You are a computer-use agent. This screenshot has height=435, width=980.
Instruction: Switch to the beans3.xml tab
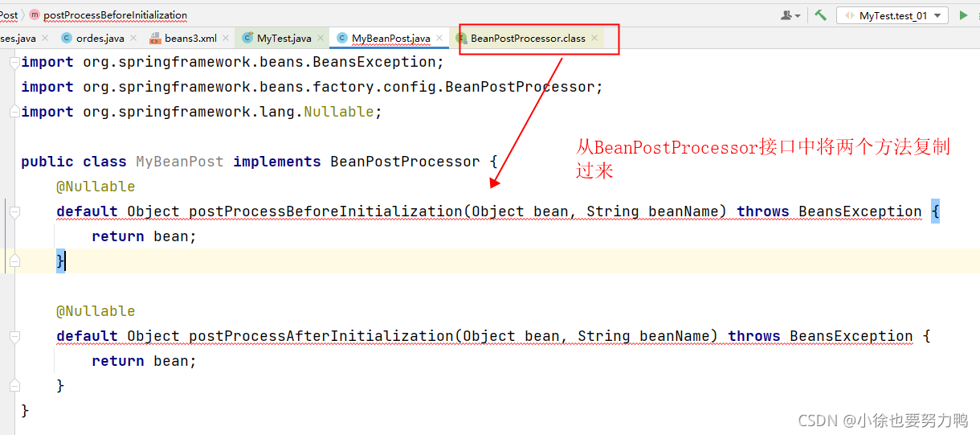pos(191,38)
